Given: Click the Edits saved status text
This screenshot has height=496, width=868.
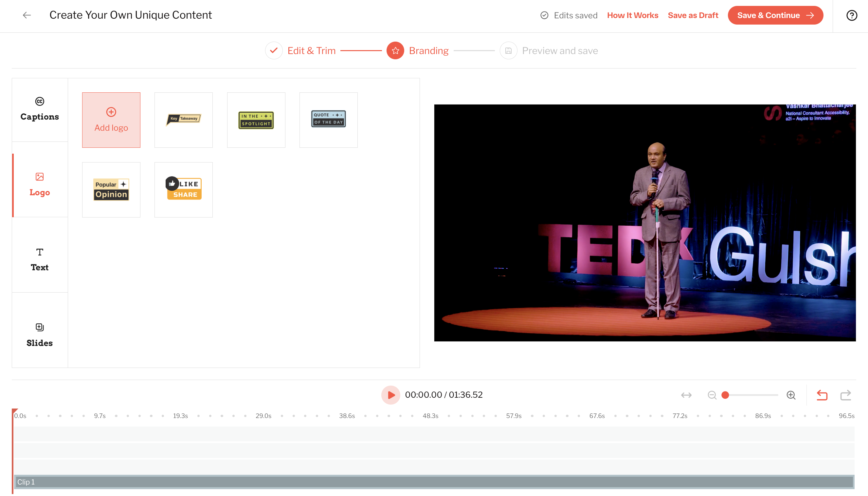Looking at the screenshot, I should (575, 15).
